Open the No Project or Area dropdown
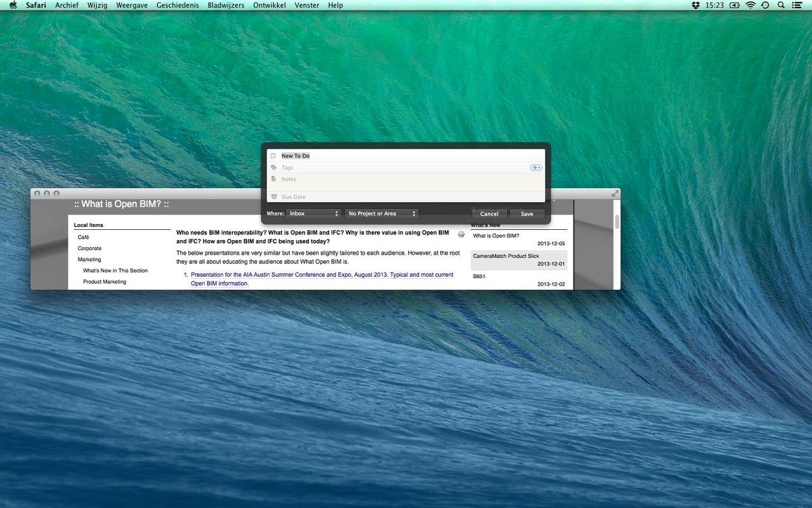812x508 pixels. [x=382, y=213]
